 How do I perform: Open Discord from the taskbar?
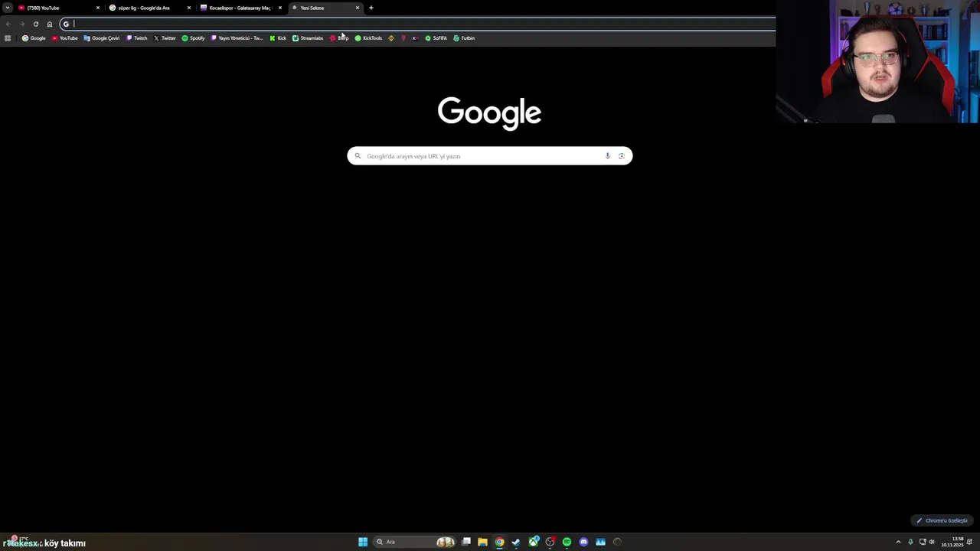pyautogui.click(x=583, y=542)
